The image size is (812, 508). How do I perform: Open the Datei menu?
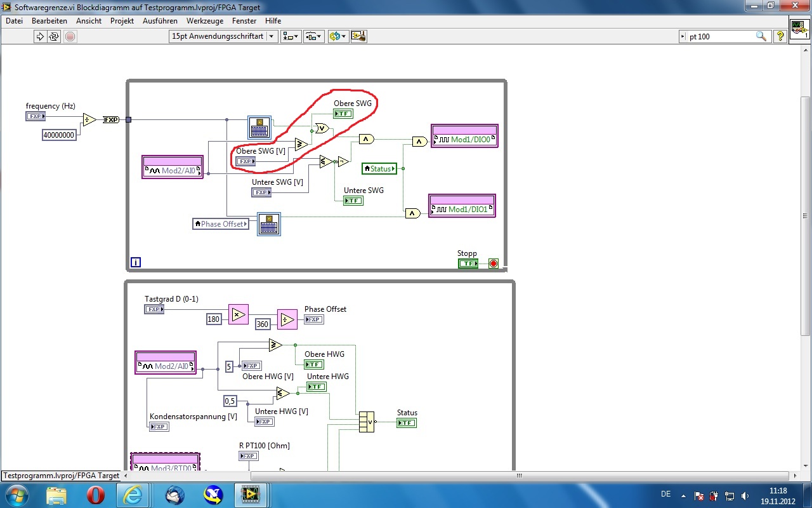pos(14,21)
